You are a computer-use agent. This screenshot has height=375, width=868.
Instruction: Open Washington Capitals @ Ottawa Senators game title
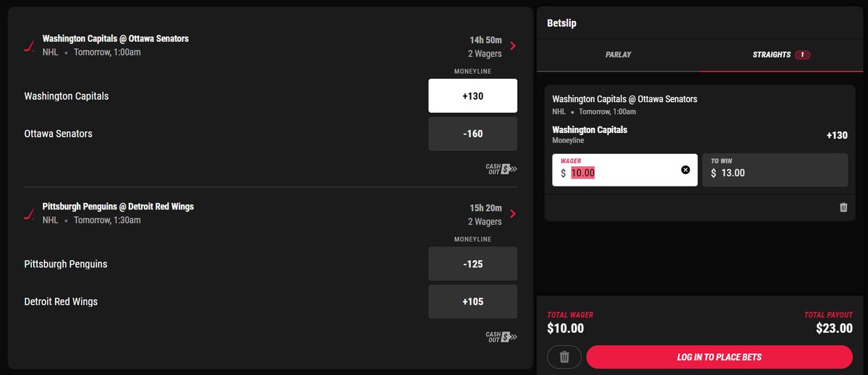coord(116,38)
